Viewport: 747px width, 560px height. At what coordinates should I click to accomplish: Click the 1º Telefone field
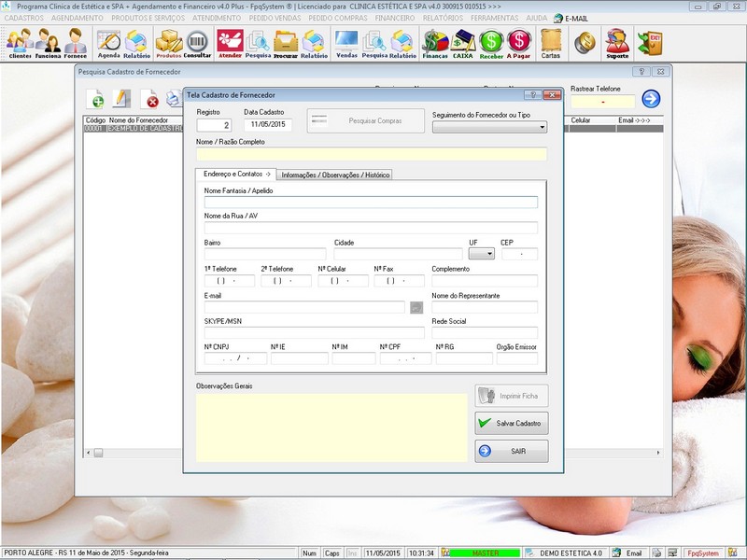click(230, 281)
